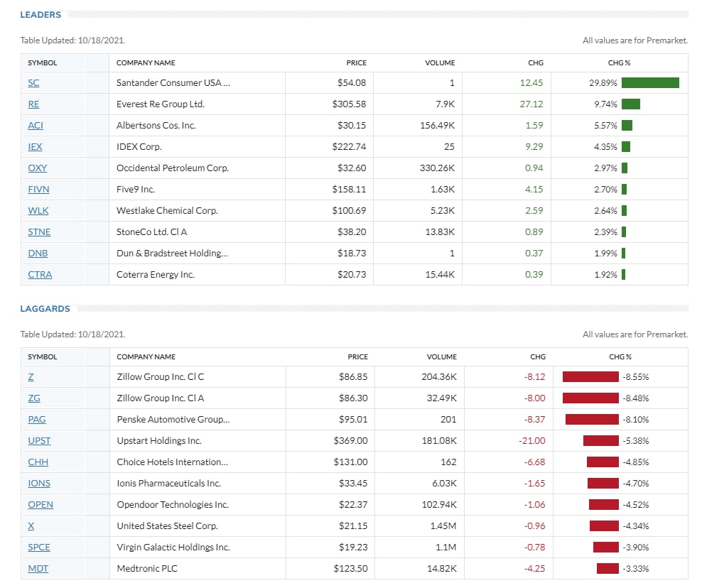Follow the WLK ticker link
The width and height of the screenshot is (702, 588).
coord(38,211)
